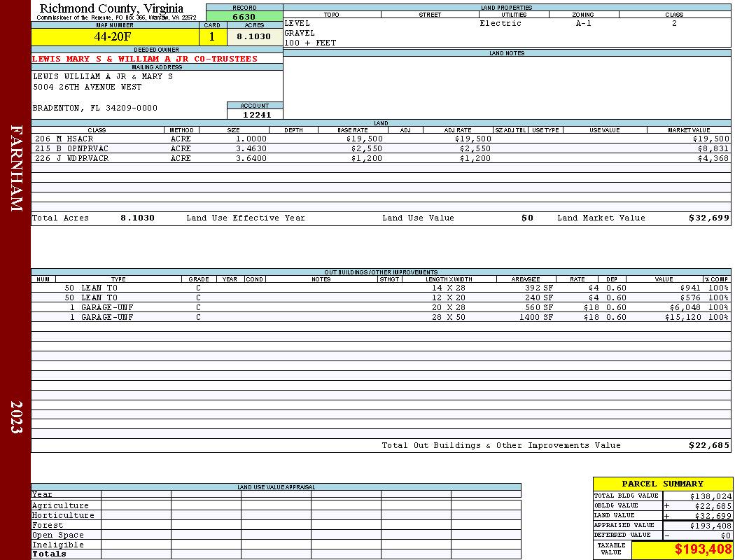Click the GRAVEL land property entry

coord(300,34)
